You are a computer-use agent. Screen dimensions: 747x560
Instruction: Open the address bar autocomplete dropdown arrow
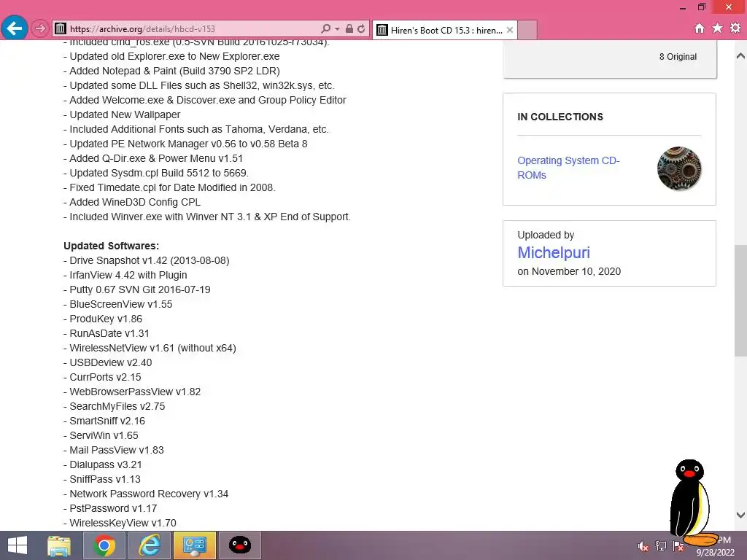[337, 29]
